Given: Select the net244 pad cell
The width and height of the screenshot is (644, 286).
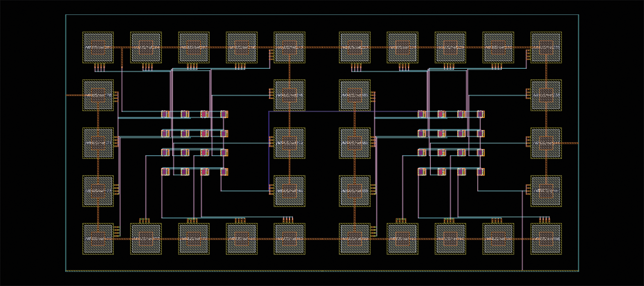Looking at the screenshot, I should tap(289, 191).
